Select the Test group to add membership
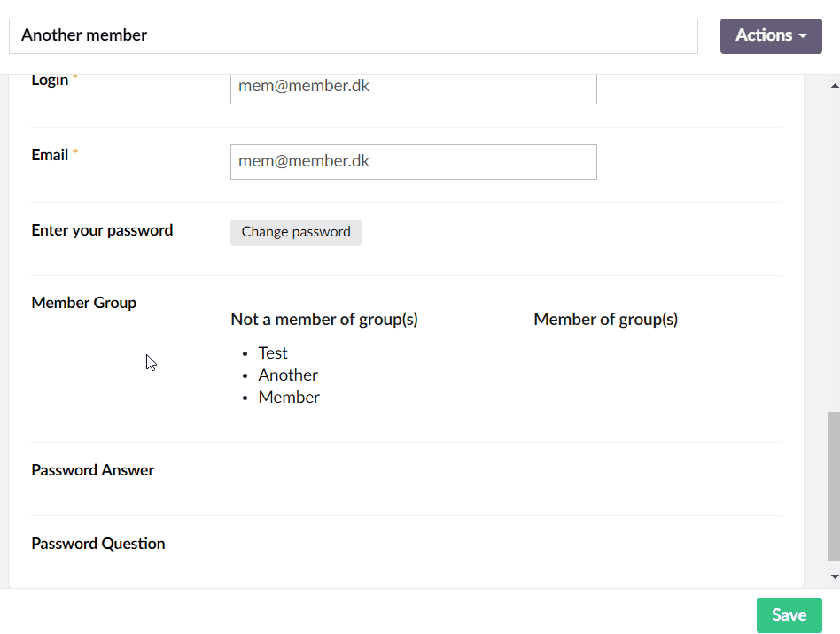Image resolution: width=840 pixels, height=634 pixels. (x=272, y=352)
